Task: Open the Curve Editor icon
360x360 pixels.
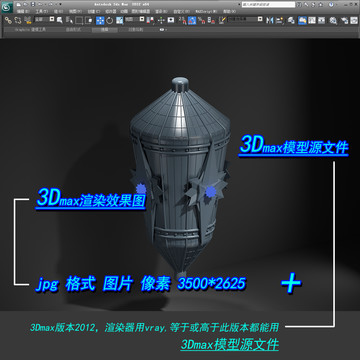Action: pos(312,20)
